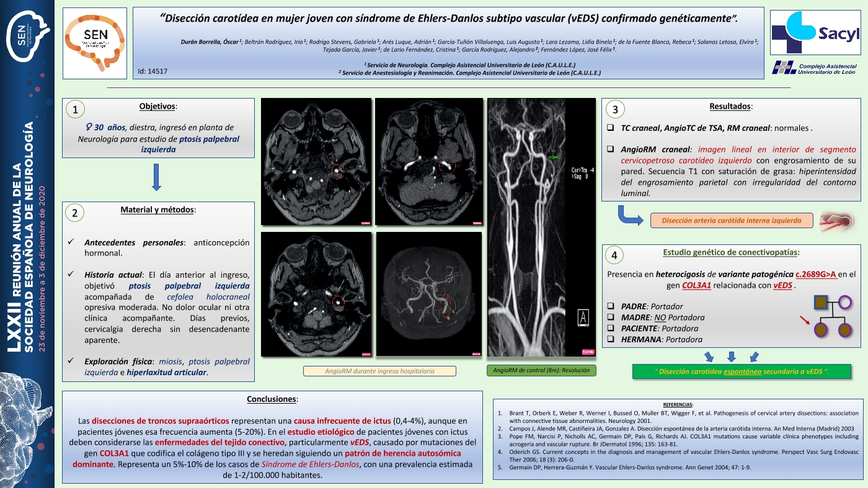
Task: Click the female symbol before "30 años"
Action: tap(89, 127)
